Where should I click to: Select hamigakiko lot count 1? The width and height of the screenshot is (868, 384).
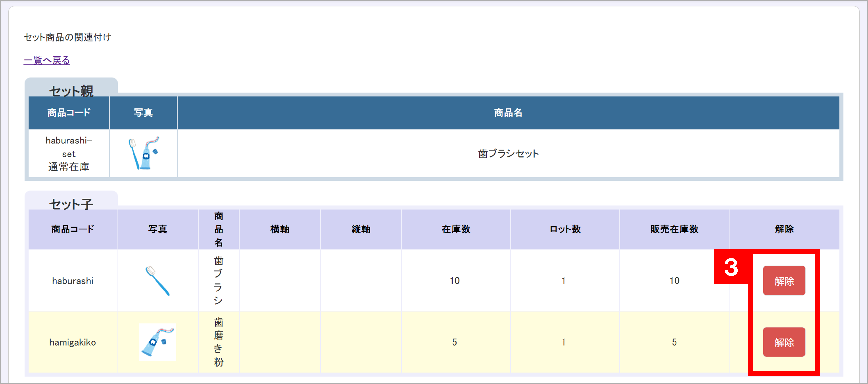(x=563, y=342)
